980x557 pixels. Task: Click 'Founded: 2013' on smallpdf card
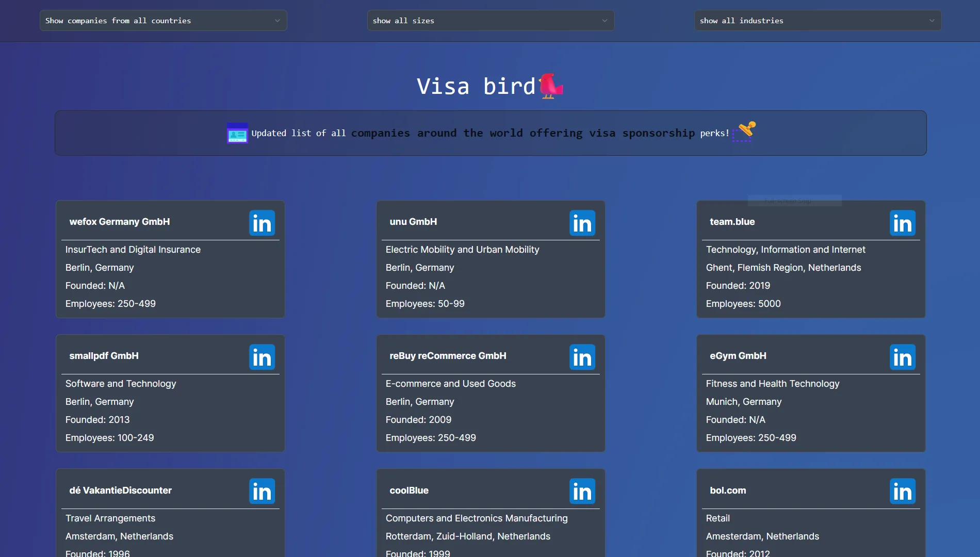[x=97, y=420]
